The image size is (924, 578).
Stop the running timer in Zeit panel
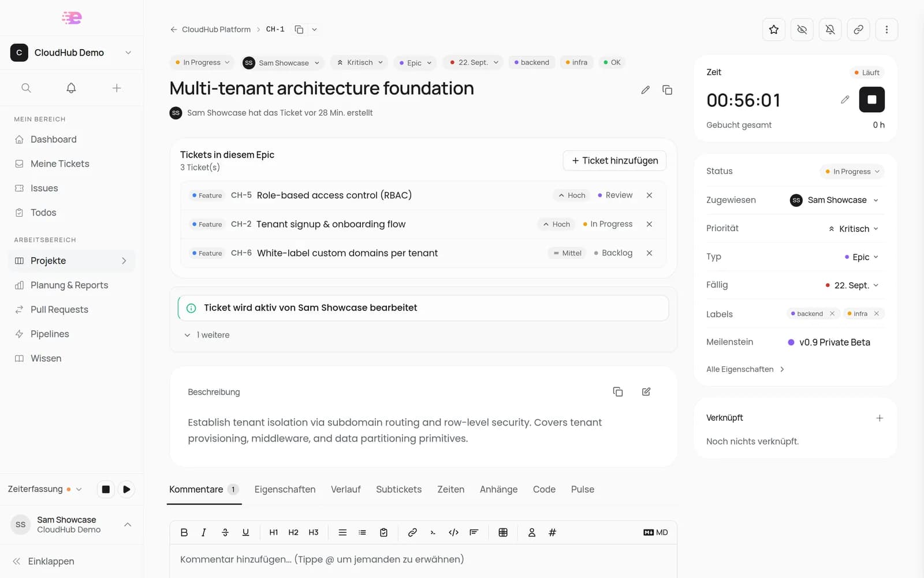(872, 99)
